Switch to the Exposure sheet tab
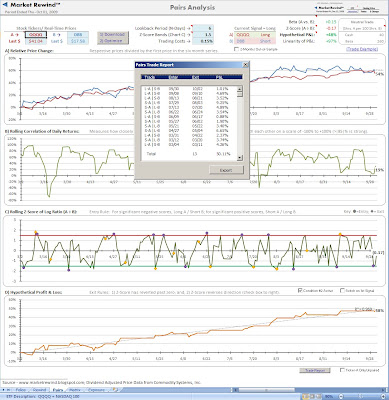This screenshot has width=389, height=400. click(x=96, y=390)
